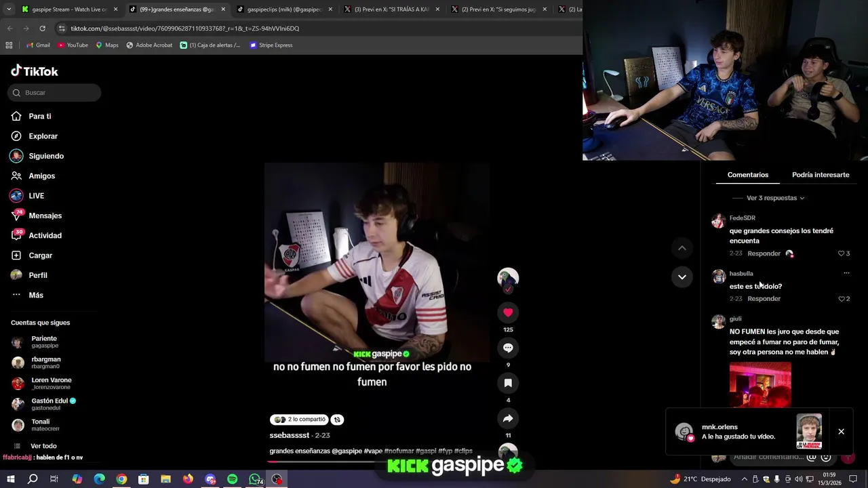
Task: Open the Adobe Acrobat bookmark
Action: point(149,45)
